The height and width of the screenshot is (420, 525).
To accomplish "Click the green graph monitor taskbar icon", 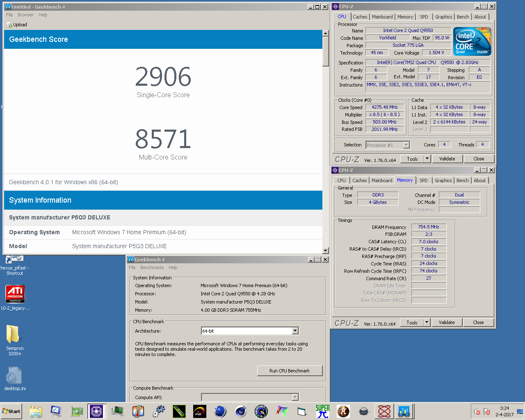I will tap(118, 411).
